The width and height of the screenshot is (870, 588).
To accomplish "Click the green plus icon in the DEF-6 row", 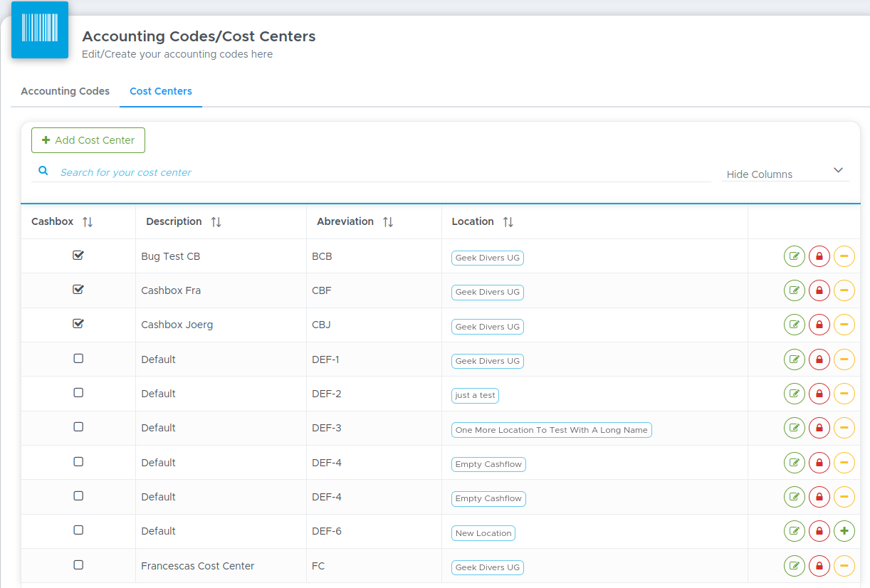I will point(844,531).
